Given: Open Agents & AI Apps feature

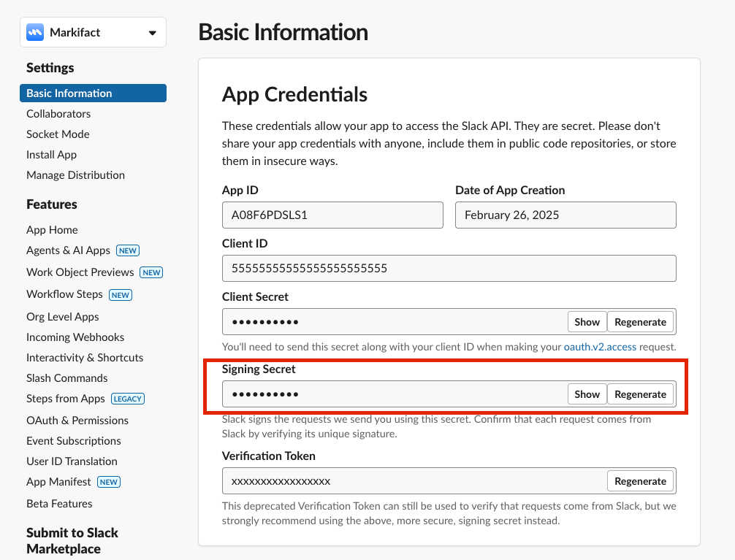Looking at the screenshot, I should point(68,250).
